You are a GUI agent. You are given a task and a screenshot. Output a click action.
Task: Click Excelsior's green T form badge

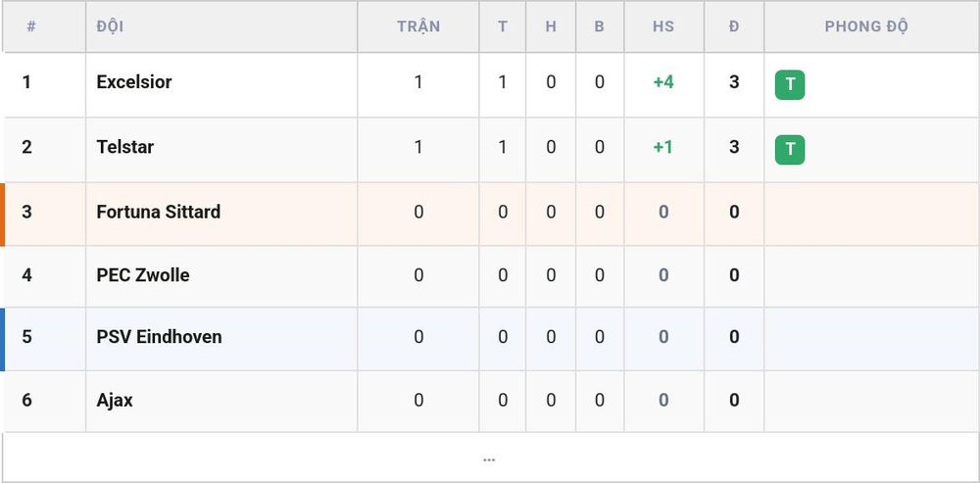(x=789, y=85)
